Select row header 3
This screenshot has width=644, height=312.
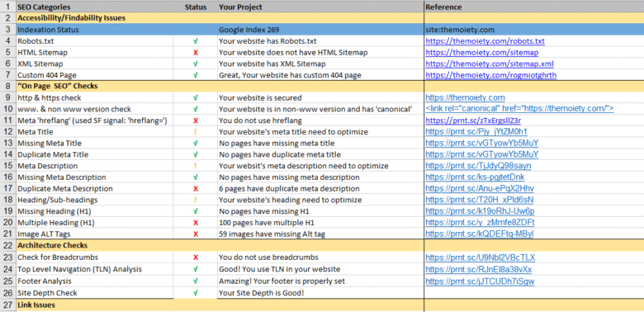(7, 30)
